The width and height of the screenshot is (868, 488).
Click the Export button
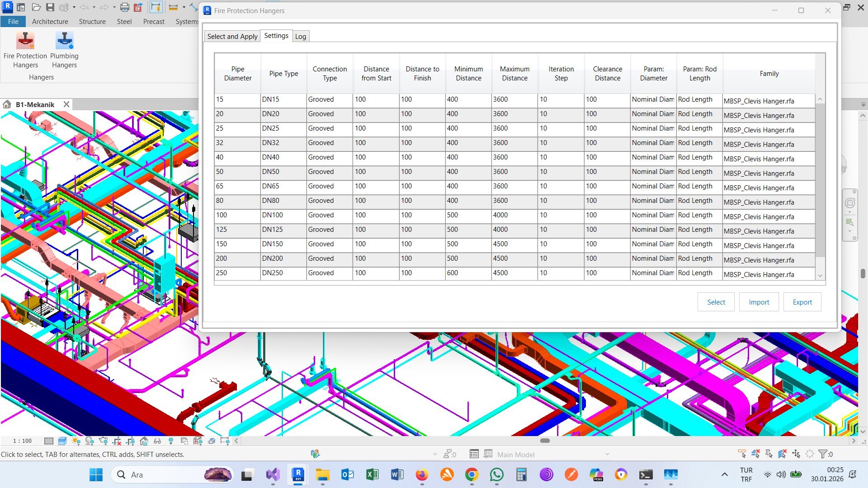802,302
